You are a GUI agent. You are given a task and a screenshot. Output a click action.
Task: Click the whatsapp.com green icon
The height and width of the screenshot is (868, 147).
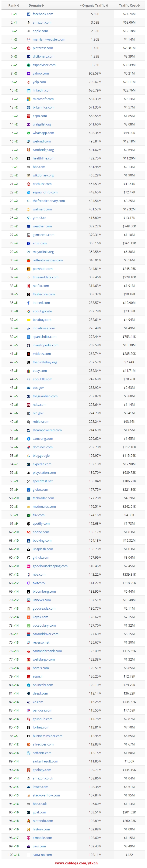click(x=29, y=133)
